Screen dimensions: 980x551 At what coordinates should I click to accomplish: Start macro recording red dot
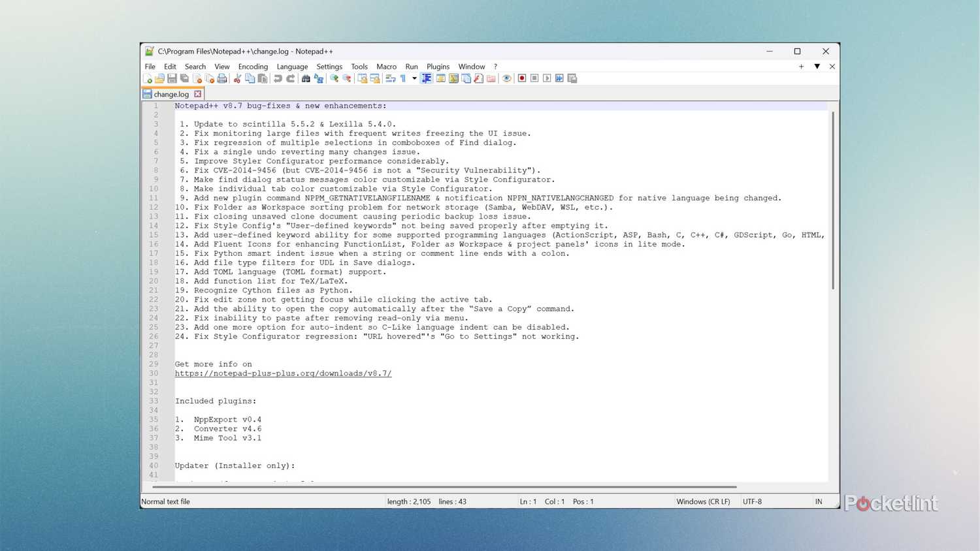pos(522,78)
